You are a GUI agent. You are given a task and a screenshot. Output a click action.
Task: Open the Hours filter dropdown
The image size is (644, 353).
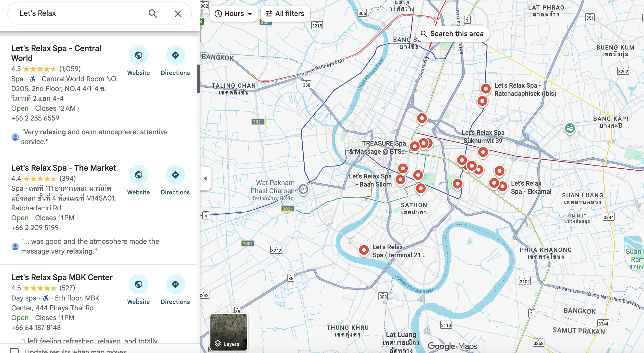[233, 14]
